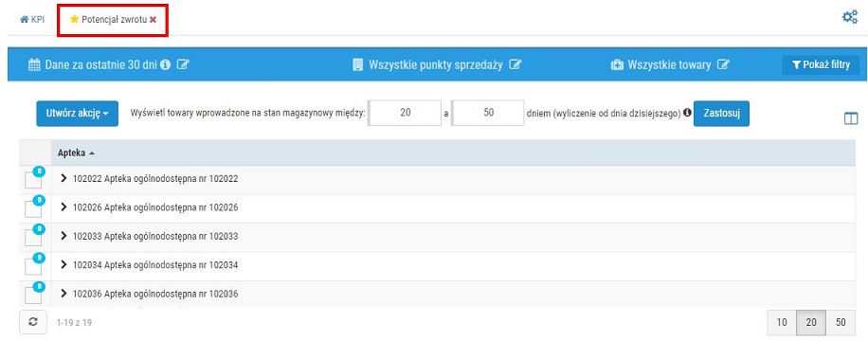
Task: Click the Zastosuj button
Action: coord(721,114)
